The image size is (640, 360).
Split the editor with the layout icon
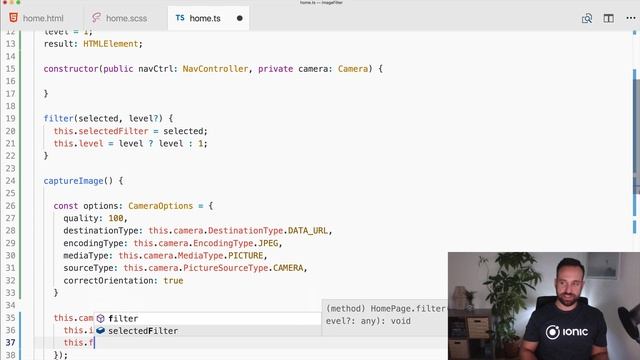point(609,18)
